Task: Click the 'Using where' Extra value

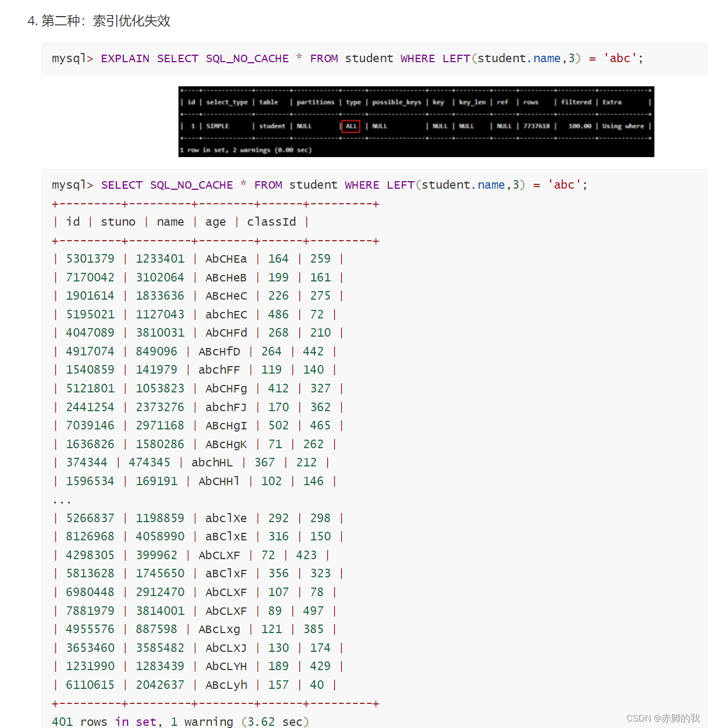Action: (623, 126)
